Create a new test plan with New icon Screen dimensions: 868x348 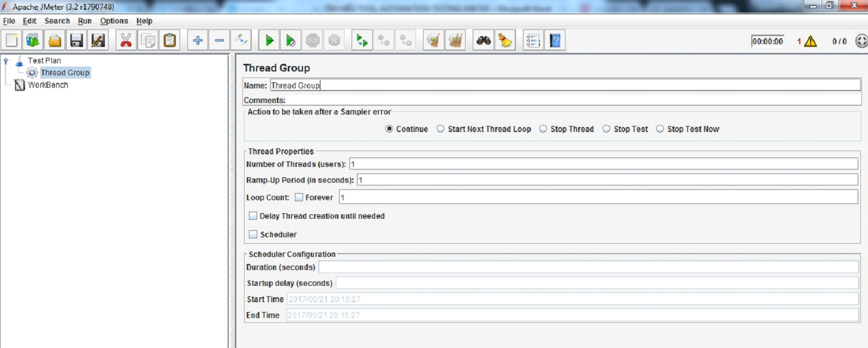click(11, 40)
